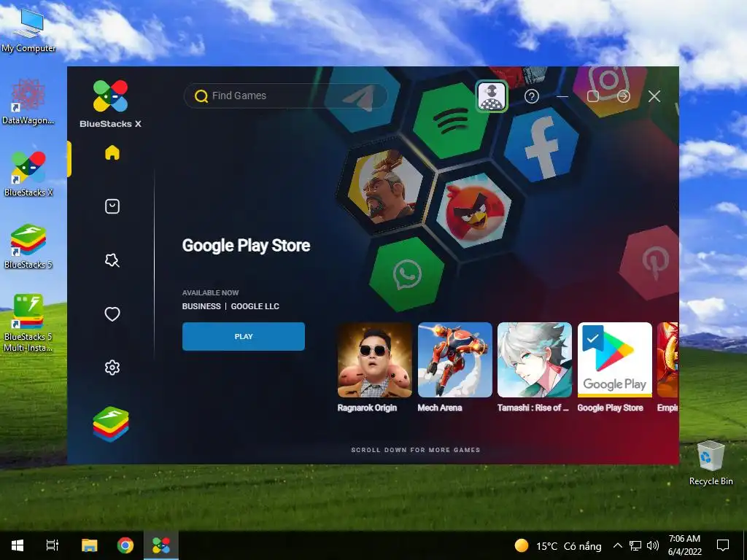Open the notification center icon
747x560 pixels.
tap(723, 545)
